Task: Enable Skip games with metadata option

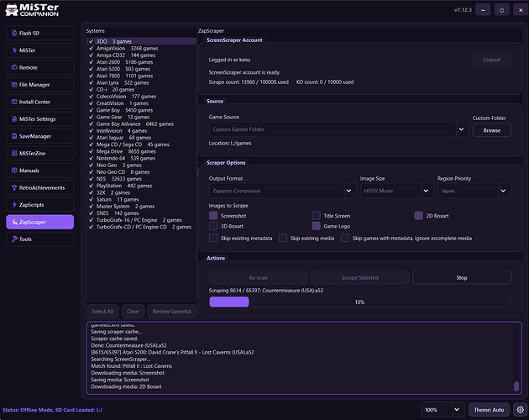Action: click(x=345, y=238)
